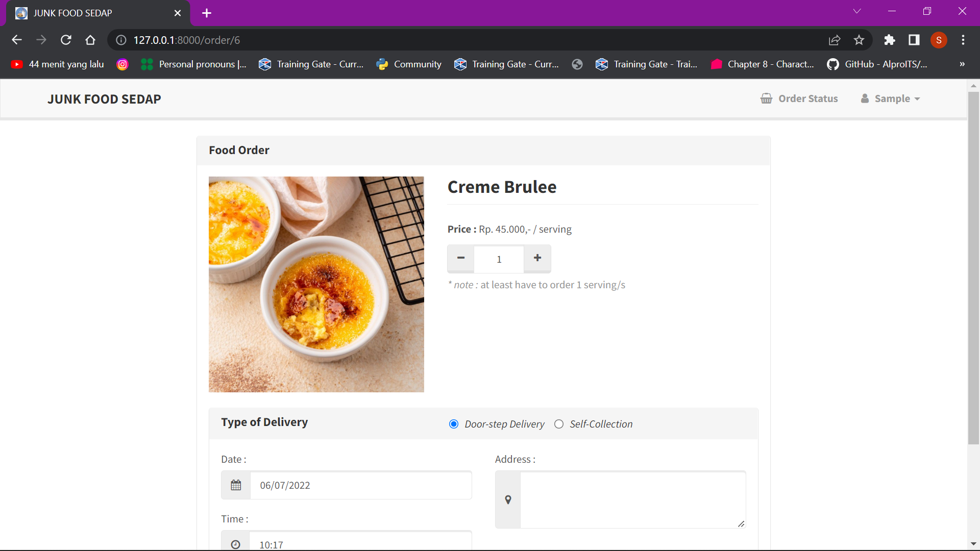The width and height of the screenshot is (980, 551).
Task: Share this page via share icon
Action: pos(835,40)
